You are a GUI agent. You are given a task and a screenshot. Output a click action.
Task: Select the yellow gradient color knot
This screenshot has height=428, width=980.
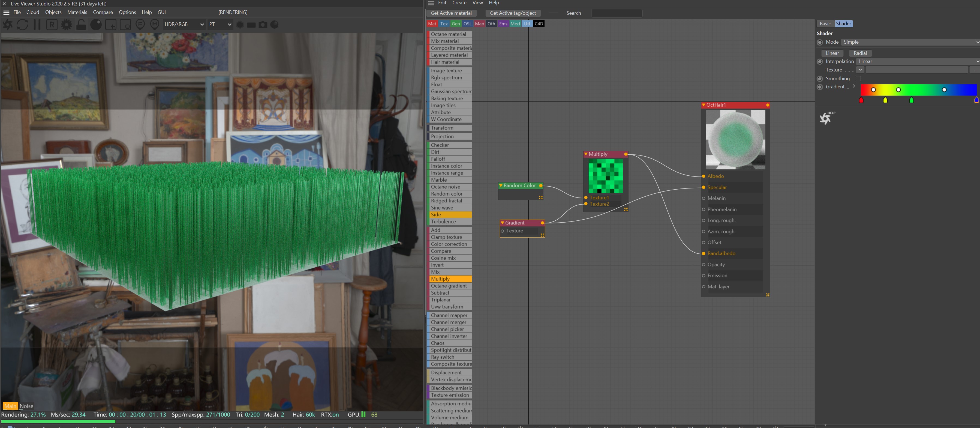885,100
